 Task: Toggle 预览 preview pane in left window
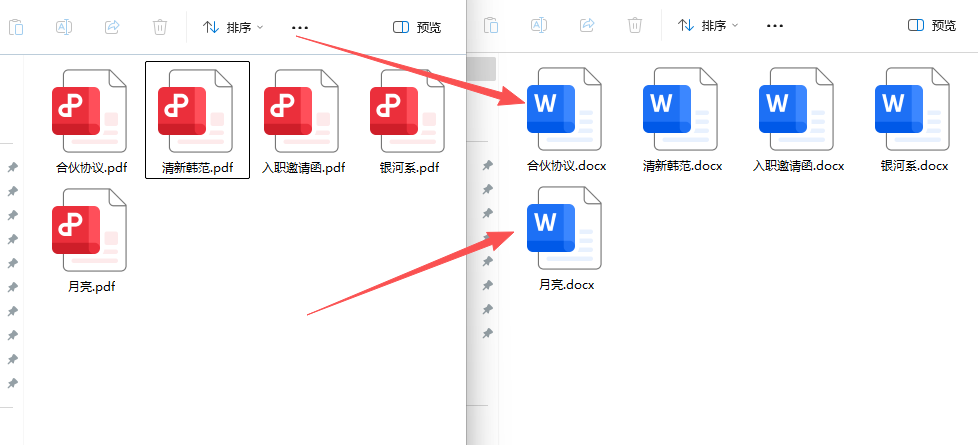coord(417,27)
